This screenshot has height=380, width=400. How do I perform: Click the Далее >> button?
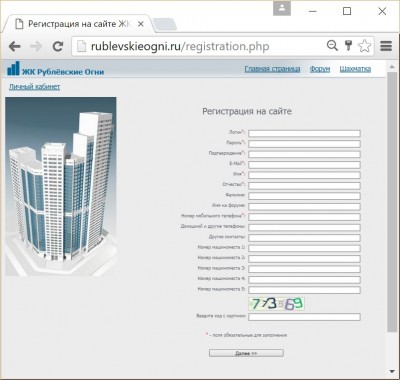246,353
